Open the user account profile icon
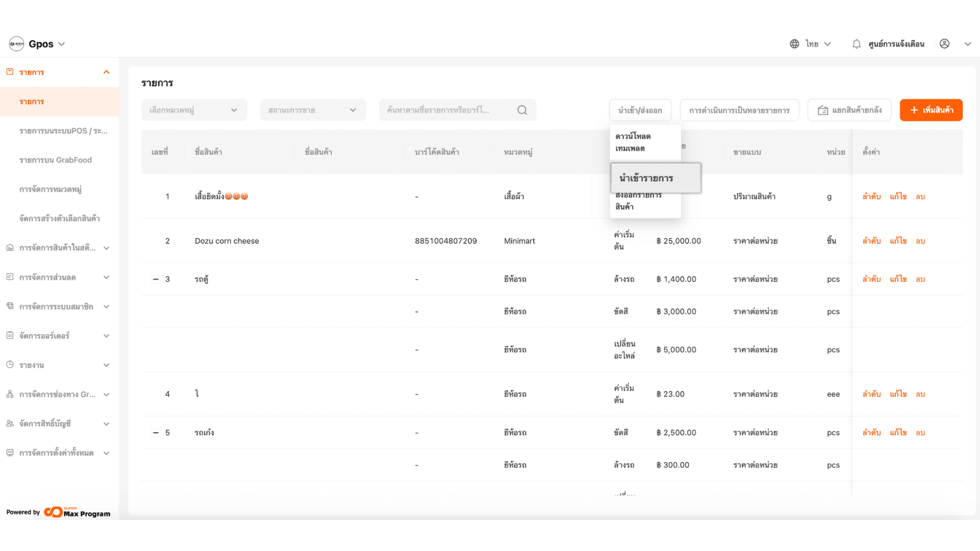Screen dimensions: 980x551 (944, 44)
